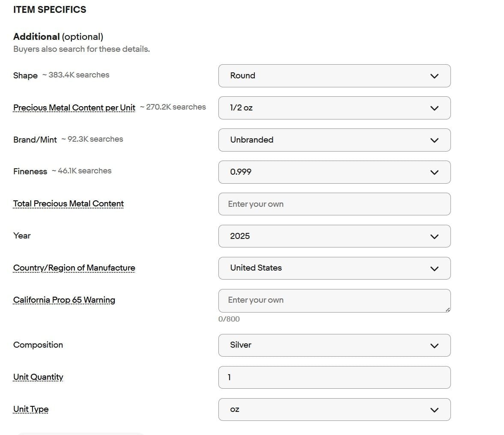This screenshot has width=504, height=435.
Task: Expand the Country/Region of Manufacture dropdown
Action: (x=334, y=268)
